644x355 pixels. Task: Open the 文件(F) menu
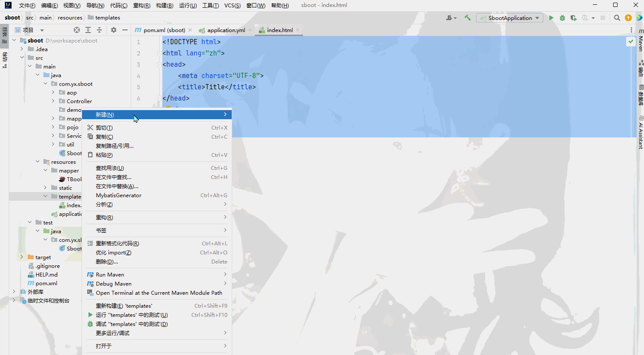tap(27, 5)
